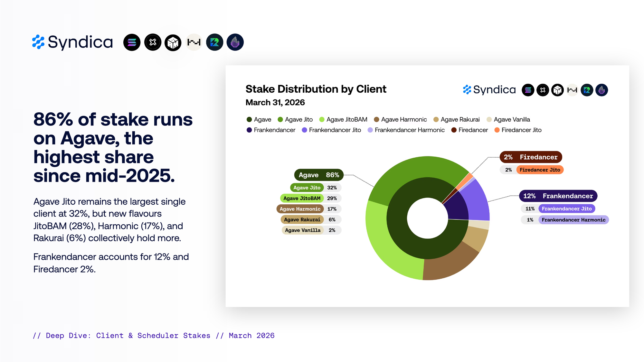Click the Solana logo icon in header
Image resolution: width=644 pixels, height=362 pixels.
[x=132, y=42]
